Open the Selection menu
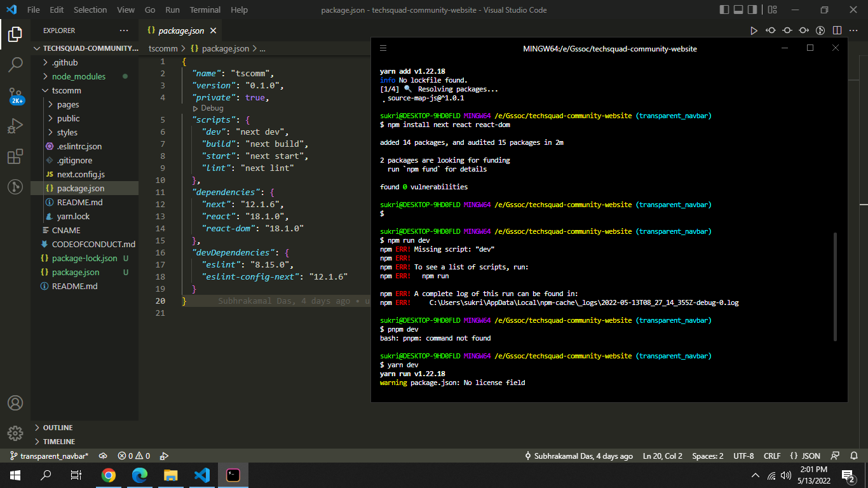This screenshot has width=868, height=488. (x=90, y=10)
